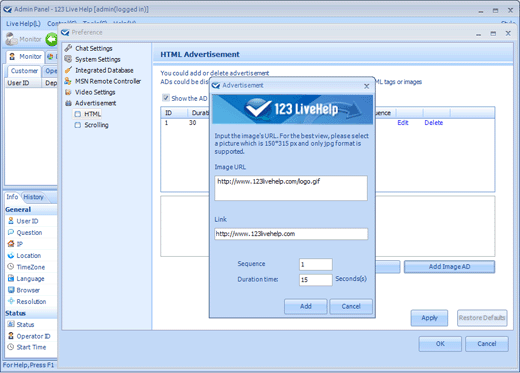
Task: Click the Location globe icon
Action: pyautogui.click(x=11, y=255)
